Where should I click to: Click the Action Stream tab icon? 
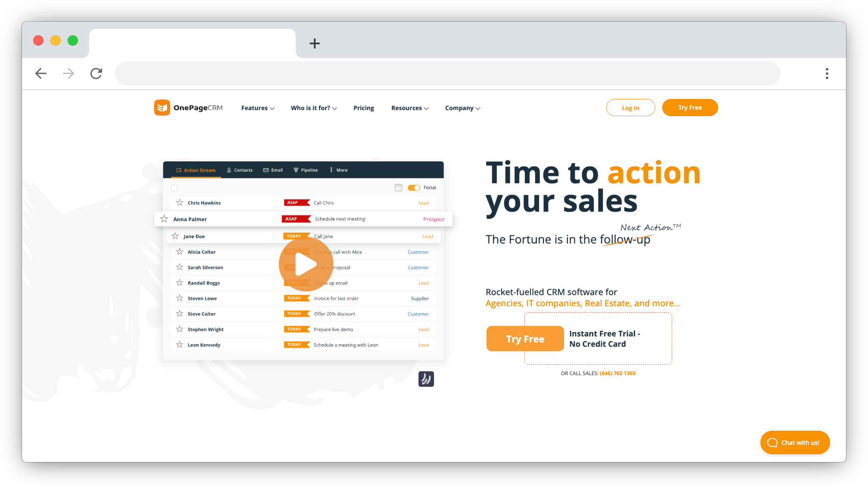(x=178, y=170)
